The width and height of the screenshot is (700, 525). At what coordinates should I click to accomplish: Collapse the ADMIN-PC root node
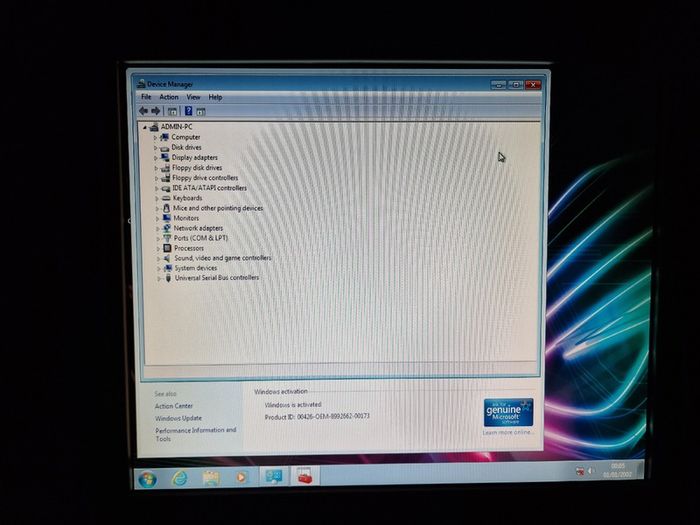[145, 128]
